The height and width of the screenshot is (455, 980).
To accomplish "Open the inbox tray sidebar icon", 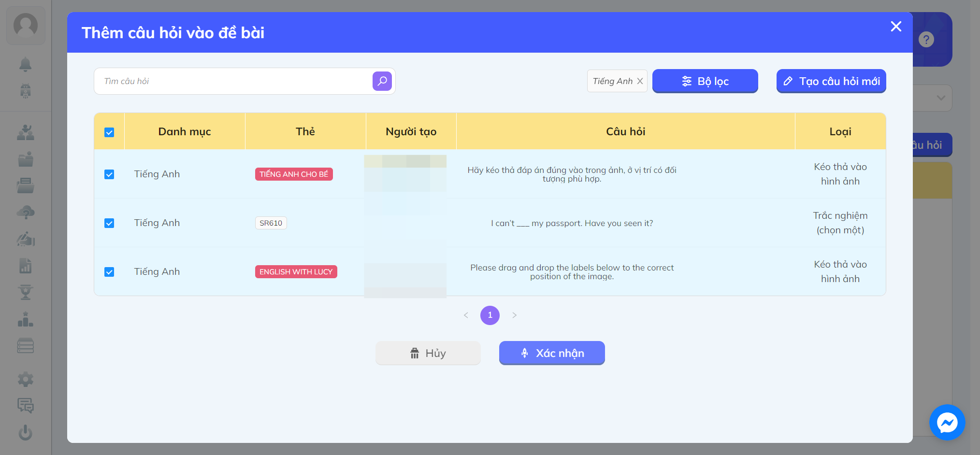I will coord(26,185).
